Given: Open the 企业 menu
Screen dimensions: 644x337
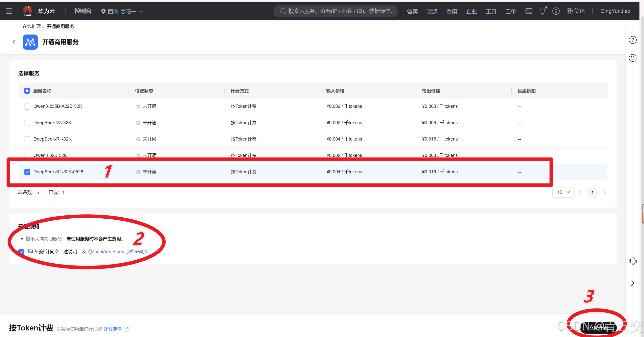Looking at the screenshot, I should (x=471, y=11).
